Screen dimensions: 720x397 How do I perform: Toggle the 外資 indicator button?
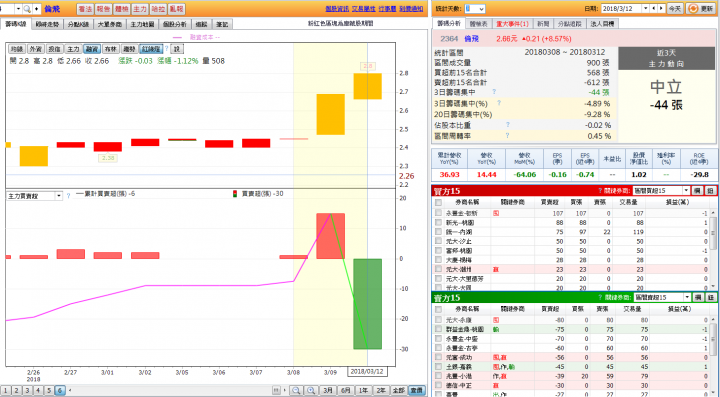pyautogui.click(x=35, y=49)
